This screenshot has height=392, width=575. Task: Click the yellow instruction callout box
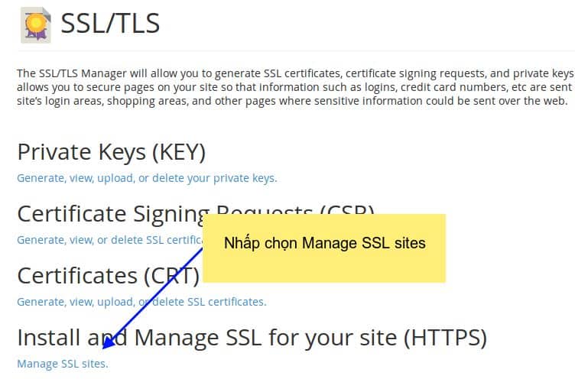click(324, 248)
